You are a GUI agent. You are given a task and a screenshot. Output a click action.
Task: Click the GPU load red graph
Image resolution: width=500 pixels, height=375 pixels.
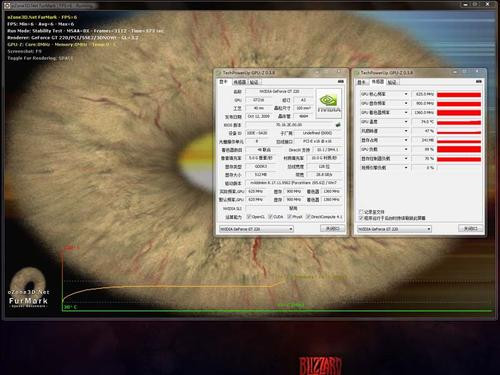(459, 149)
